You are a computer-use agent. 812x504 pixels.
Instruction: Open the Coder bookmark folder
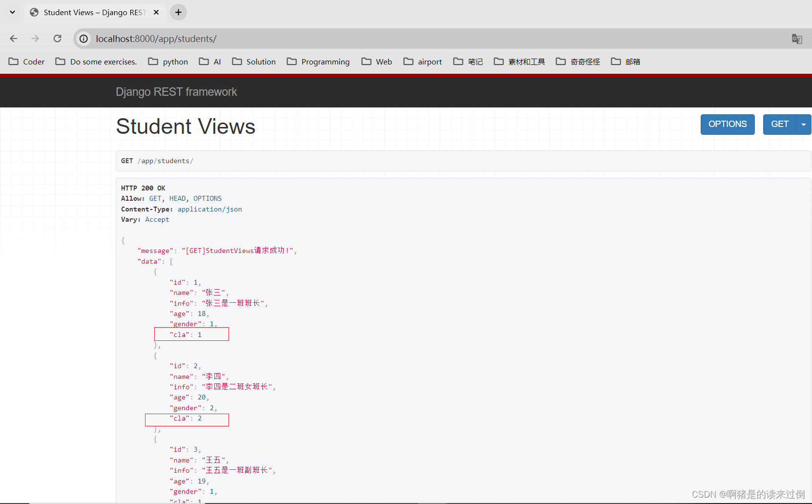(x=27, y=62)
